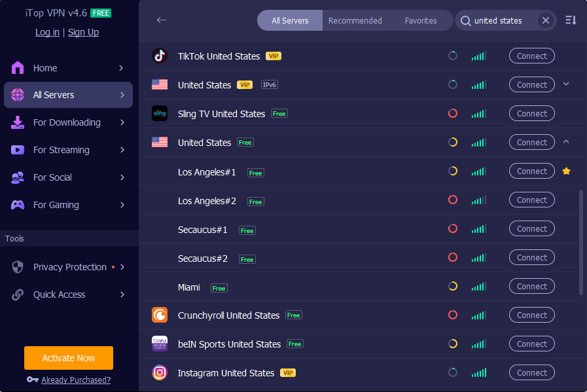The width and height of the screenshot is (587, 392).
Task: Click the Privacy Protection shield icon
Action: coord(18,267)
